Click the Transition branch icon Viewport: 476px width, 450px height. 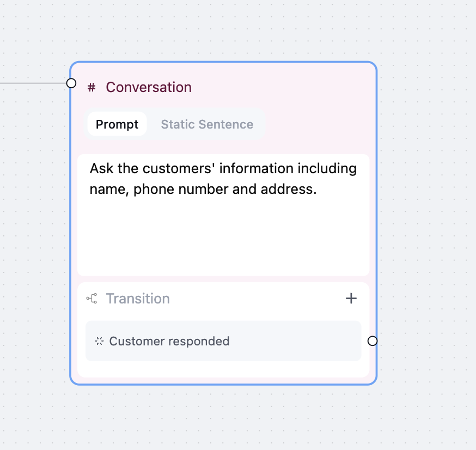coord(91,299)
